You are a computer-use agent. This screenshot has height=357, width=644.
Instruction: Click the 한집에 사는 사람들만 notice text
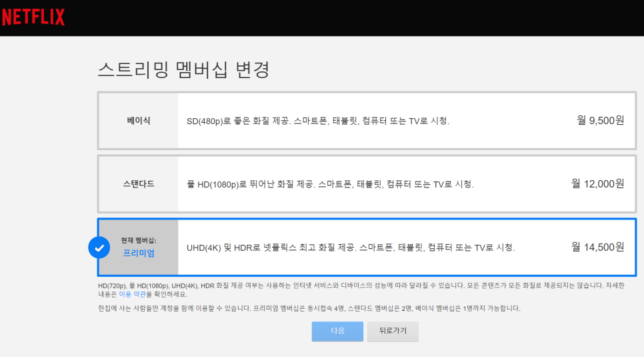[309, 308]
